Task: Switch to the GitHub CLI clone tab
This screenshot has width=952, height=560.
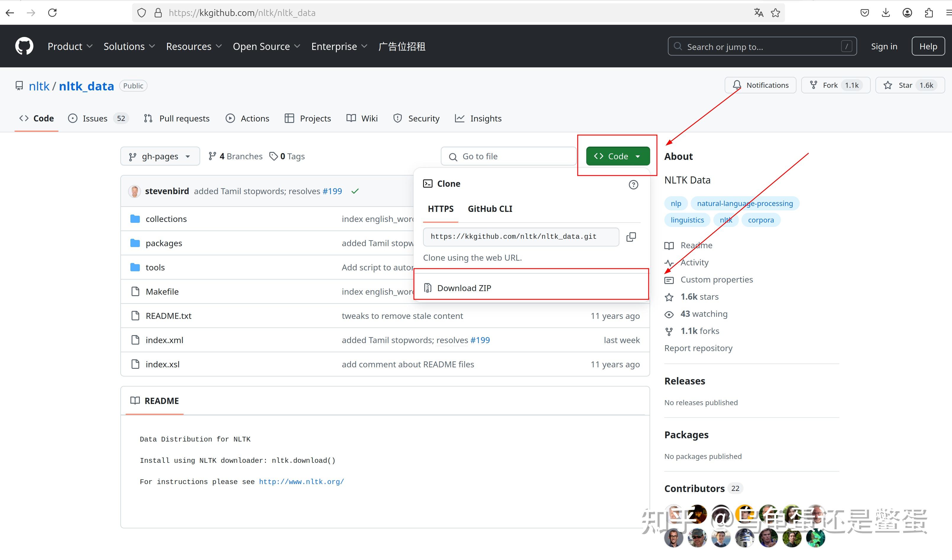Action: coord(490,209)
